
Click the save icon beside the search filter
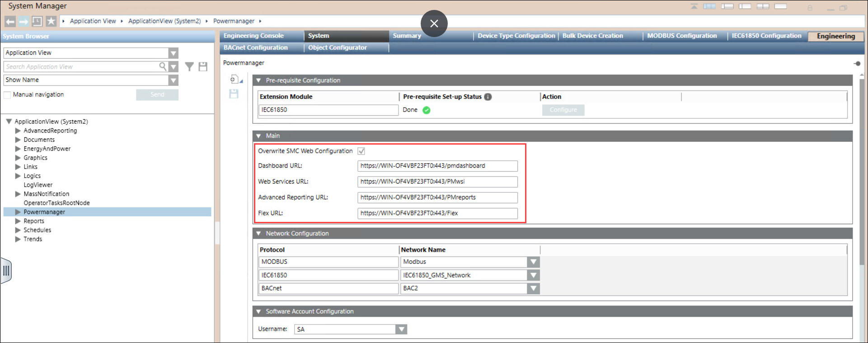(203, 67)
